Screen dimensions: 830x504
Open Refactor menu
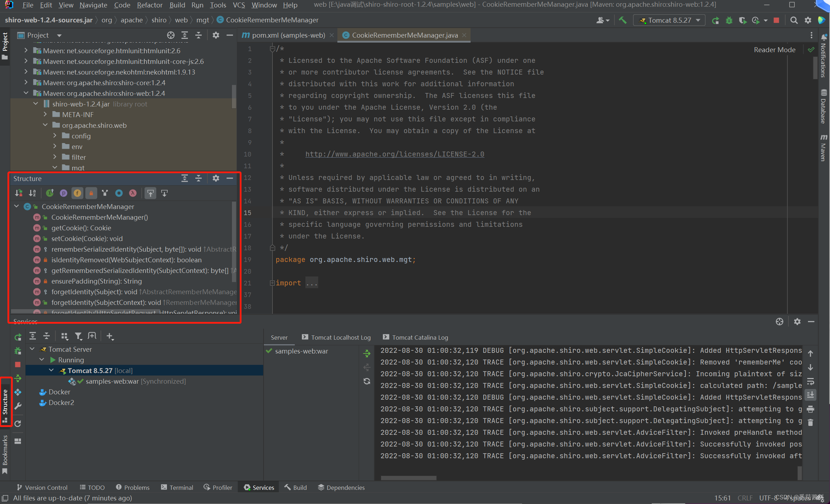[150, 5]
